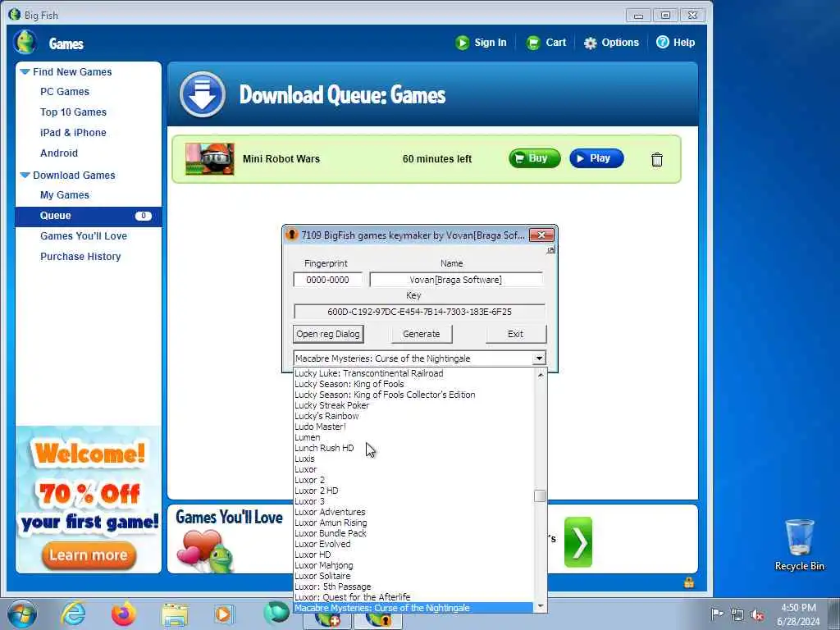Open the Windows Start button
840x630 pixels.
click(x=22, y=614)
